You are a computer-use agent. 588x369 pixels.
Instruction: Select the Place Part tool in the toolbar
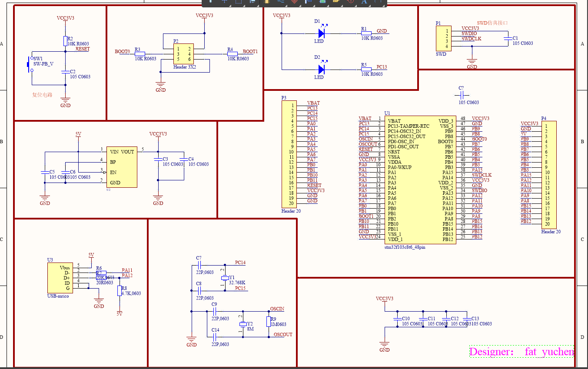(266, 2)
